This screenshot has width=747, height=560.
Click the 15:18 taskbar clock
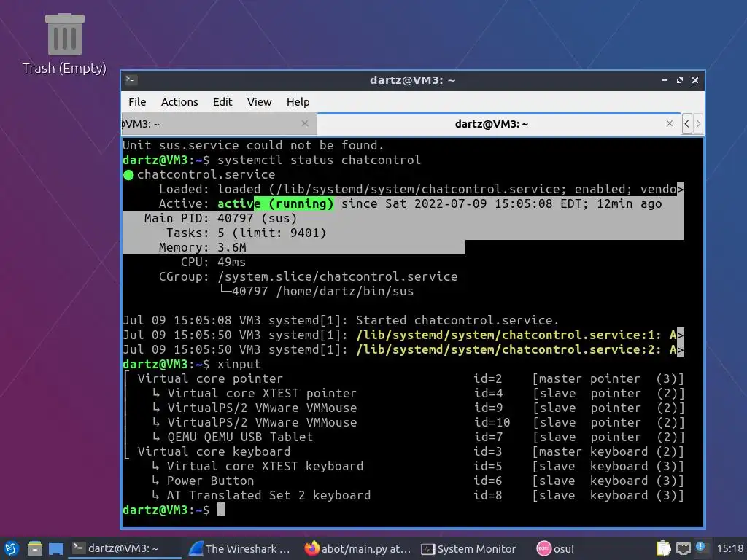[x=729, y=548]
